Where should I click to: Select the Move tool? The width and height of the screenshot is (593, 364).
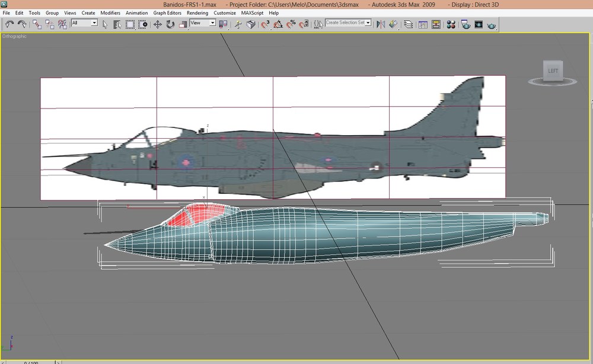tap(157, 24)
